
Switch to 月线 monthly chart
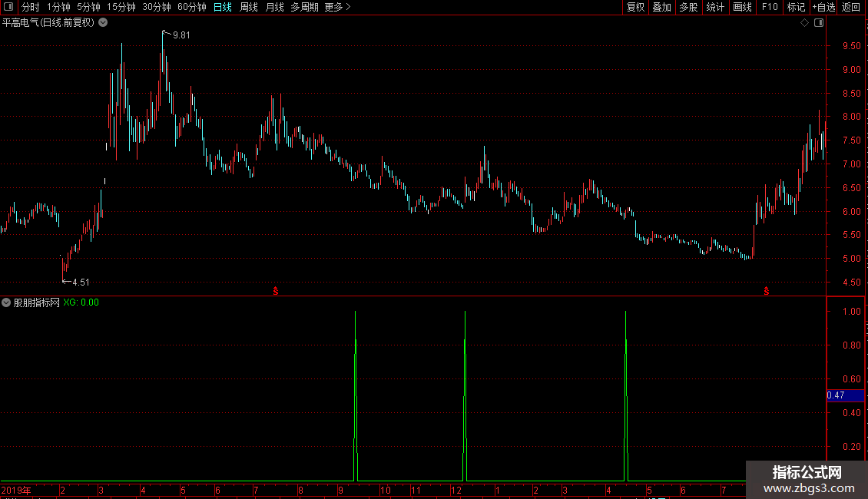[x=274, y=7]
